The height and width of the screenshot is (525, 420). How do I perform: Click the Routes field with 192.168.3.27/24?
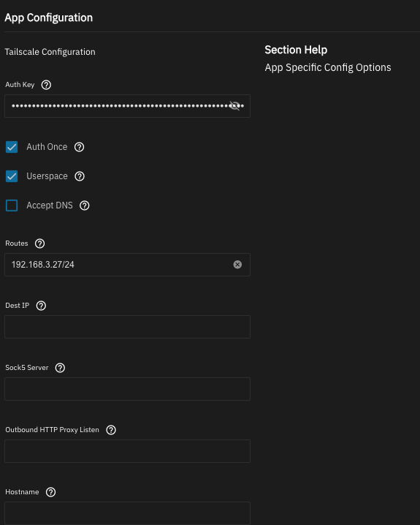[127, 265]
